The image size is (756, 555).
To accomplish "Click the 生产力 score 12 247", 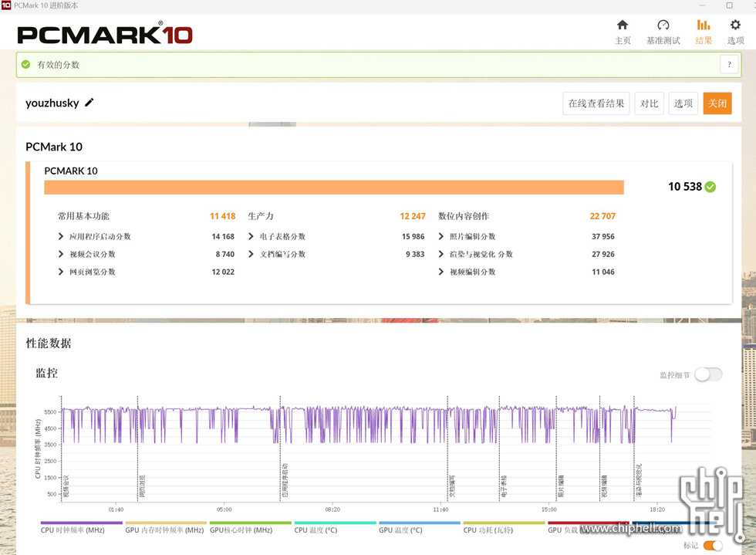I will [413, 216].
